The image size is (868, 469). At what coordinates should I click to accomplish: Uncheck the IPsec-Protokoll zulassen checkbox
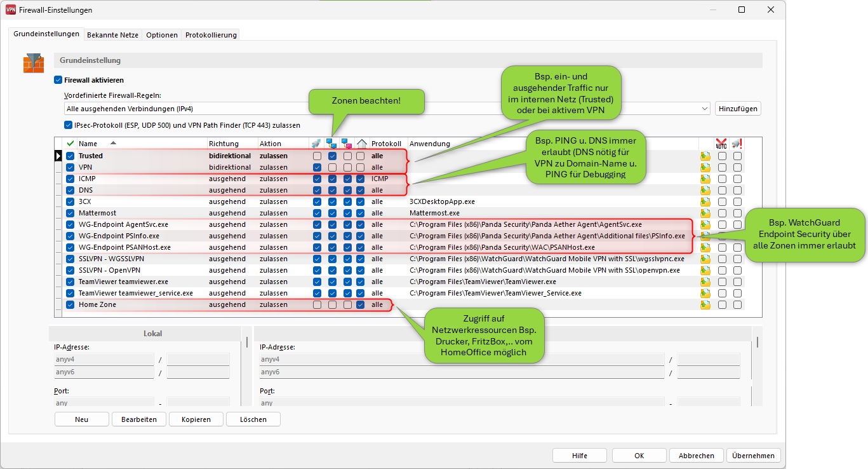click(69, 125)
